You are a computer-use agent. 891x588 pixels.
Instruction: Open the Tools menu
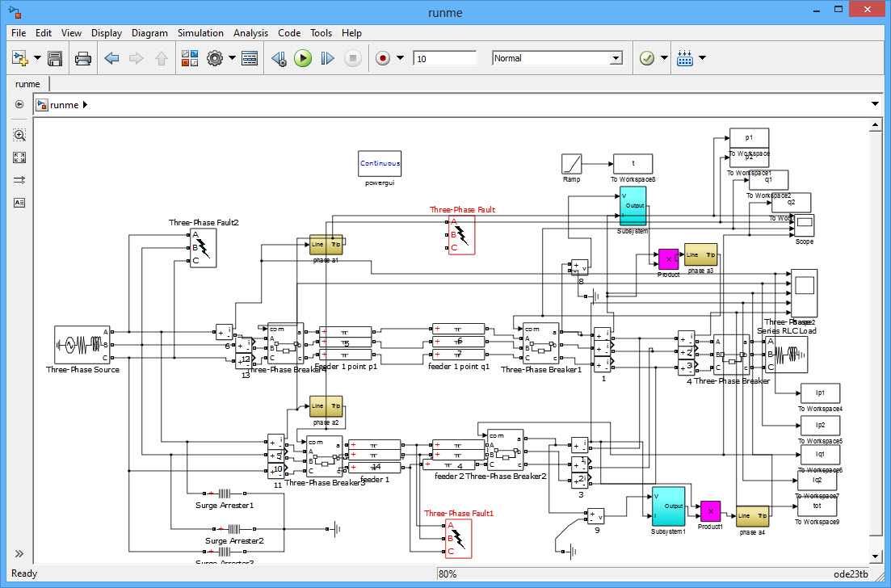pyautogui.click(x=321, y=33)
